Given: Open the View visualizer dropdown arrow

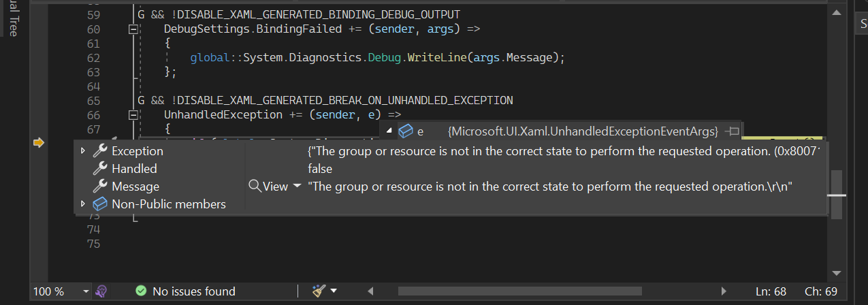Looking at the screenshot, I should 297,187.
